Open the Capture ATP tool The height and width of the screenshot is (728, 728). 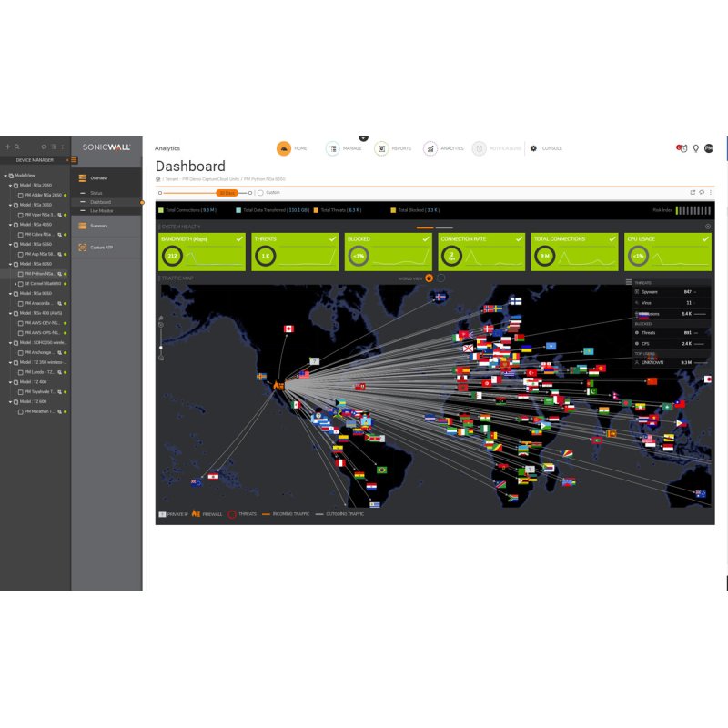[x=96, y=245]
